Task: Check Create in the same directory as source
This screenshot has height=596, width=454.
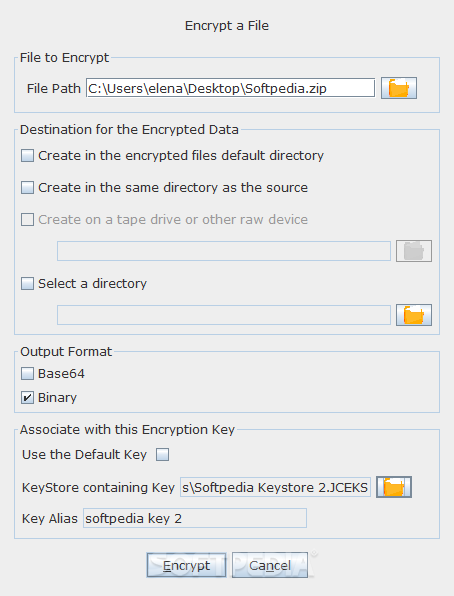Action: [x=27, y=187]
